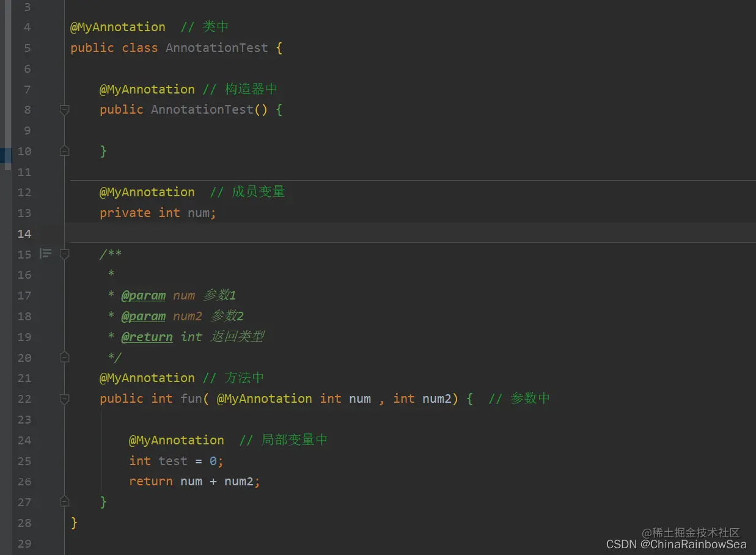
Task: Click the literal 0 on line 25
Action: click(213, 461)
